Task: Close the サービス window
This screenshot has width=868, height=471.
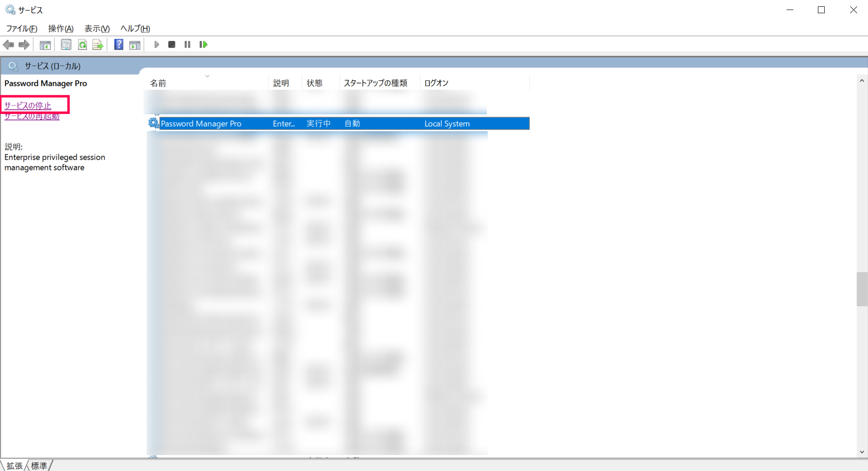Action: point(853,10)
